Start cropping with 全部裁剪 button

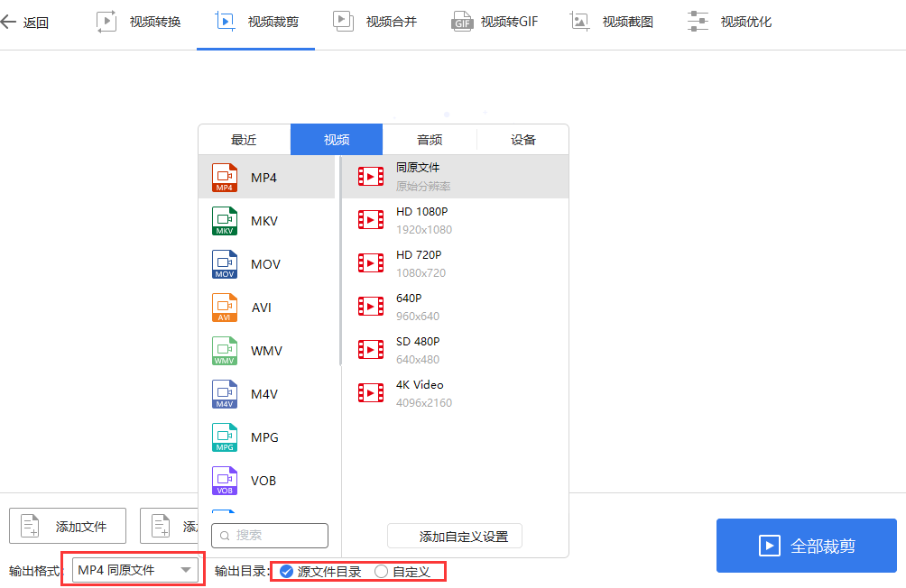pos(807,546)
